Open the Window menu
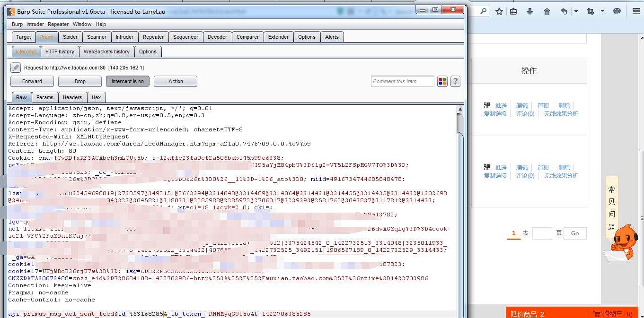 [82, 24]
